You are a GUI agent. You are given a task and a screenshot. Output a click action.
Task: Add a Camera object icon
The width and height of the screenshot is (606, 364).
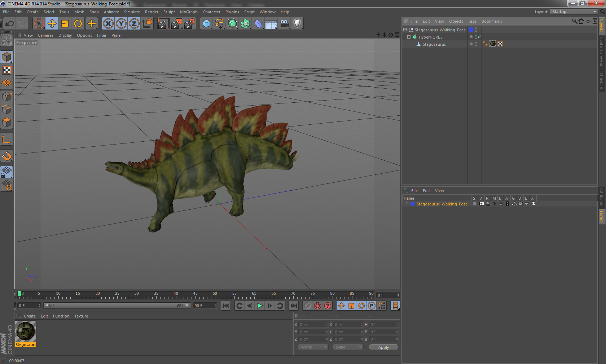coord(284,24)
